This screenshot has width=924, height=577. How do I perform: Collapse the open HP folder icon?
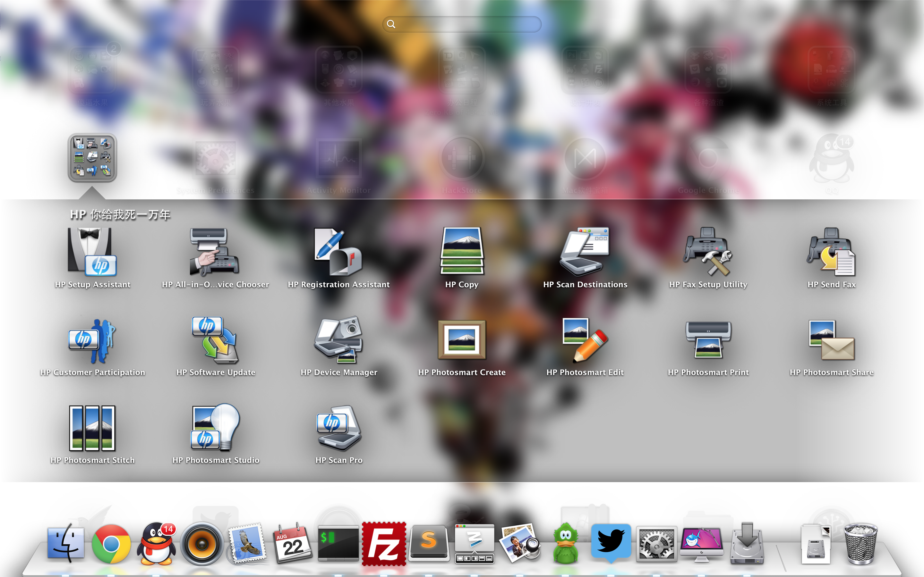coord(92,158)
